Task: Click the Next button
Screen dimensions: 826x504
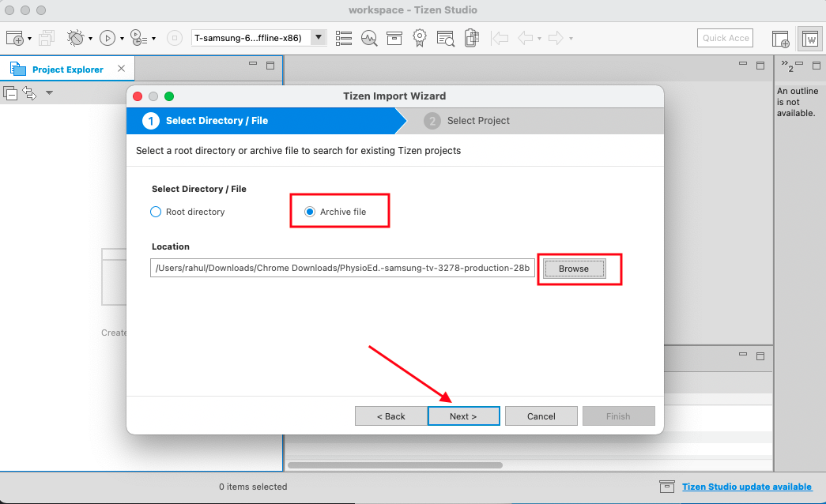Action: (x=463, y=416)
